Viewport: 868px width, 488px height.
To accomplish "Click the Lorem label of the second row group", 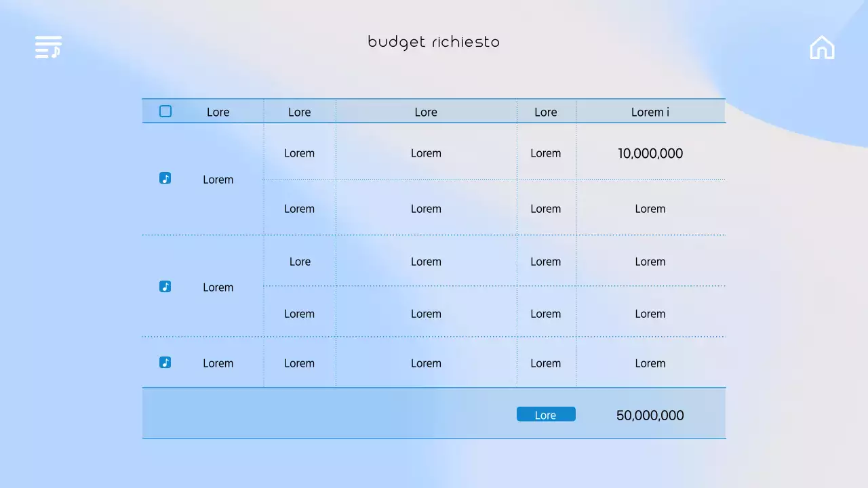I will click(218, 287).
